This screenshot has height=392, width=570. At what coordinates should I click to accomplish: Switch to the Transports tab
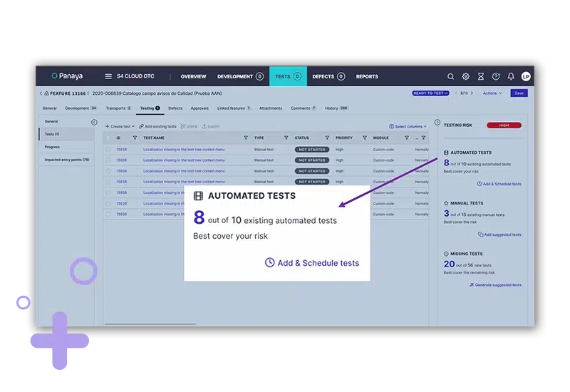point(118,108)
